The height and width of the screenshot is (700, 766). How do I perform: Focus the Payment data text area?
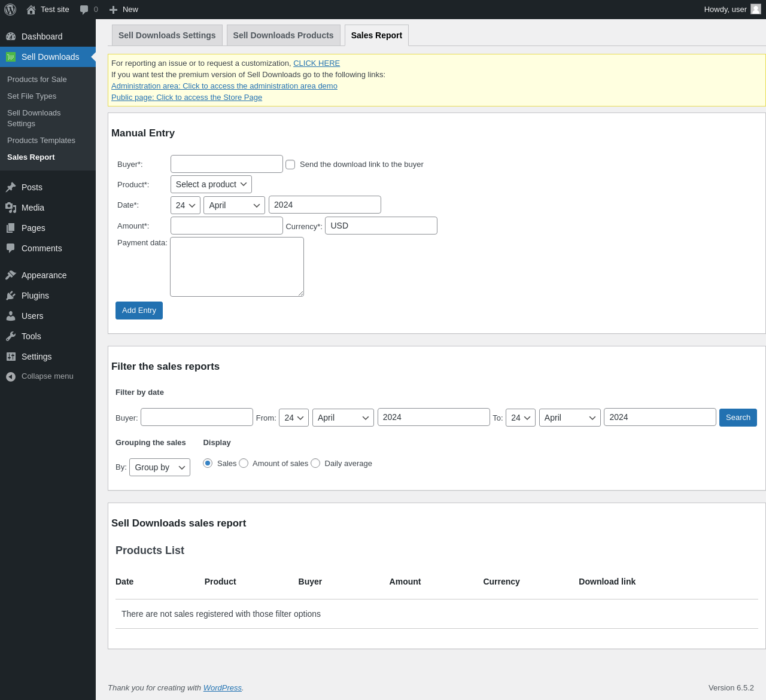point(237,267)
